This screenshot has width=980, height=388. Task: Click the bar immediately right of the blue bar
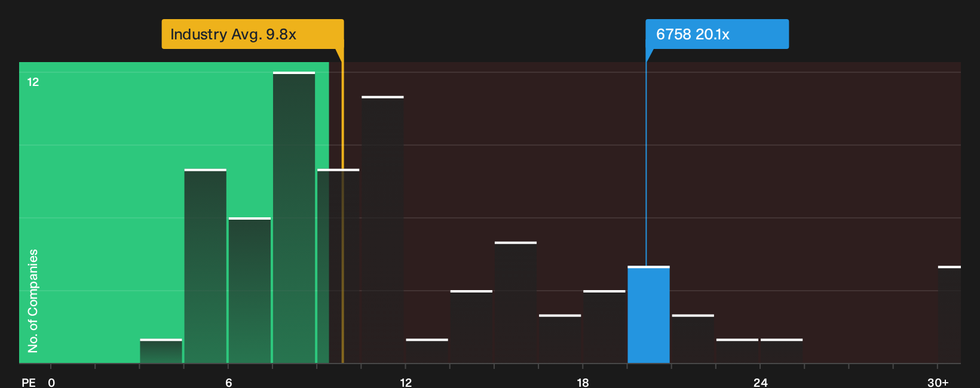click(x=693, y=339)
